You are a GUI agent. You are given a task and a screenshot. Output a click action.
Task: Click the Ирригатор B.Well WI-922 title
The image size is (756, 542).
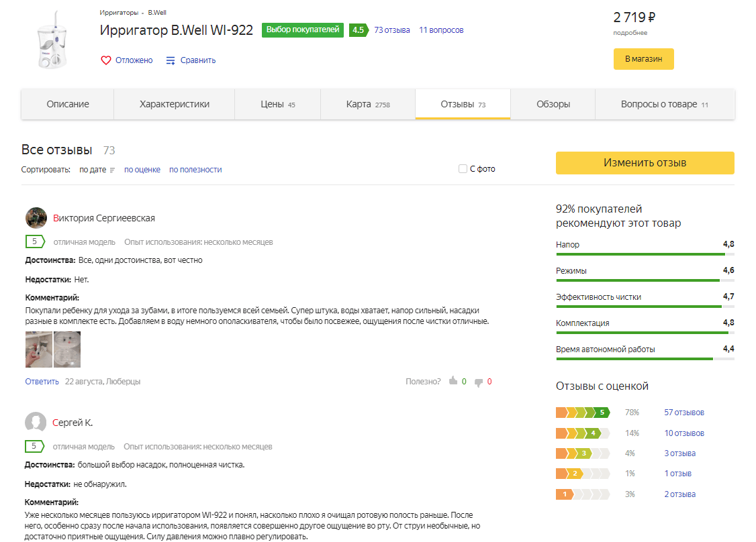coord(177,30)
